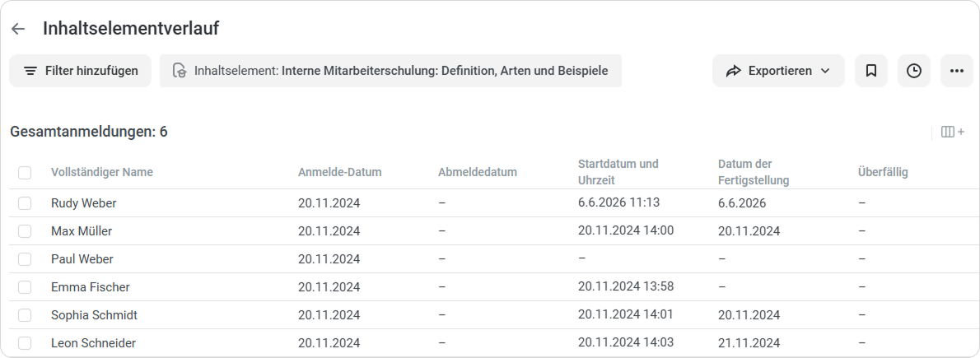Sort by the Anmelde-Datum column header
Image resolution: width=980 pixels, height=358 pixels.
pos(339,172)
